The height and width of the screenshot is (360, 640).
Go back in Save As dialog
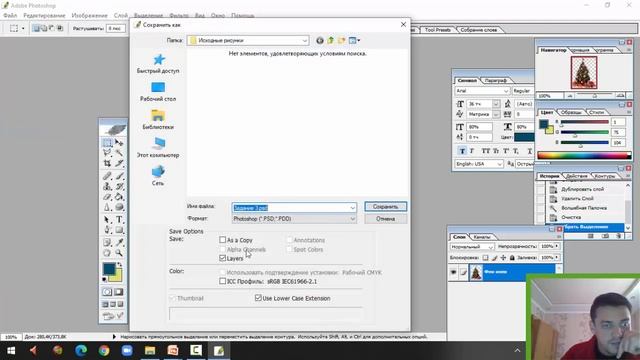point(320,40)
